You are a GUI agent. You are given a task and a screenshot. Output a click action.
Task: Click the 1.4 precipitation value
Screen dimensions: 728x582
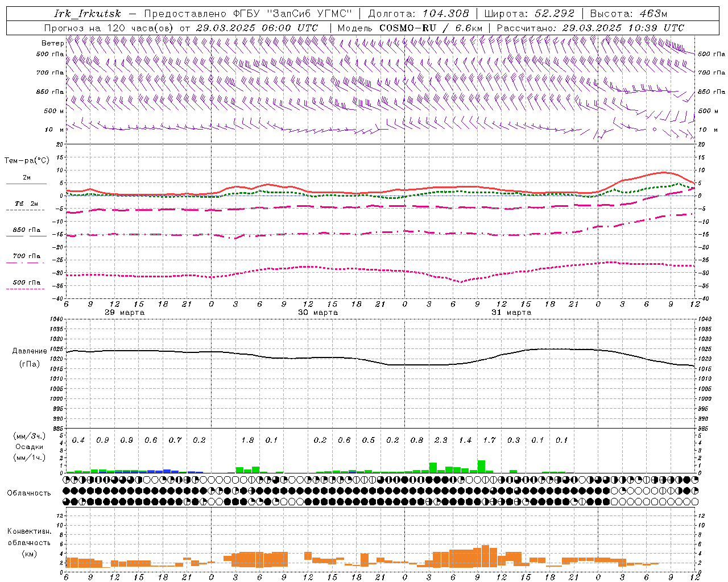tap(465, 440)
